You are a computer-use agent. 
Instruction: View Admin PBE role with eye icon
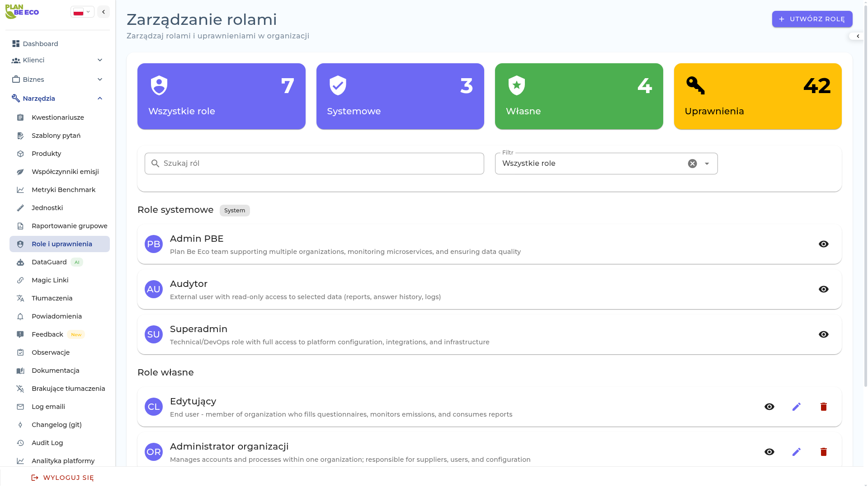(x=823, y=244)
